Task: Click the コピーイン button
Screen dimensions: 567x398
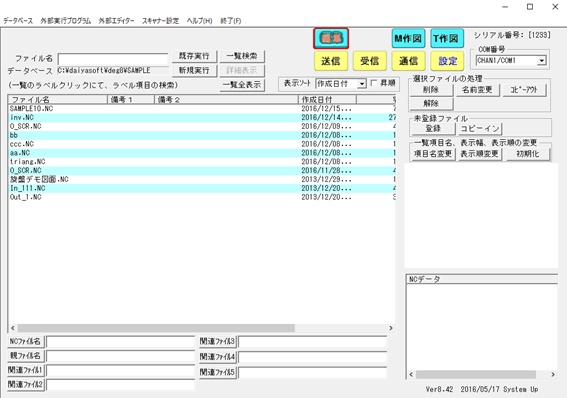Action: click(480, 128)
